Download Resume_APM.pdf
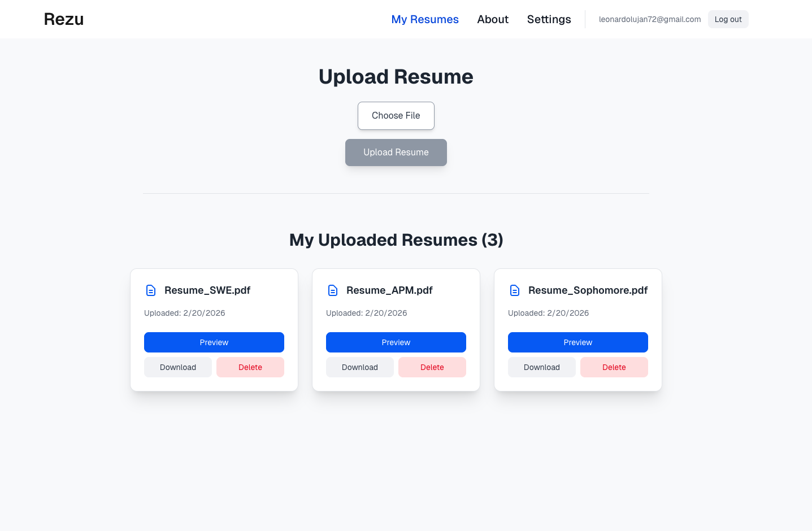This screenshot has height=531, width=812. [x=360, y=367]
